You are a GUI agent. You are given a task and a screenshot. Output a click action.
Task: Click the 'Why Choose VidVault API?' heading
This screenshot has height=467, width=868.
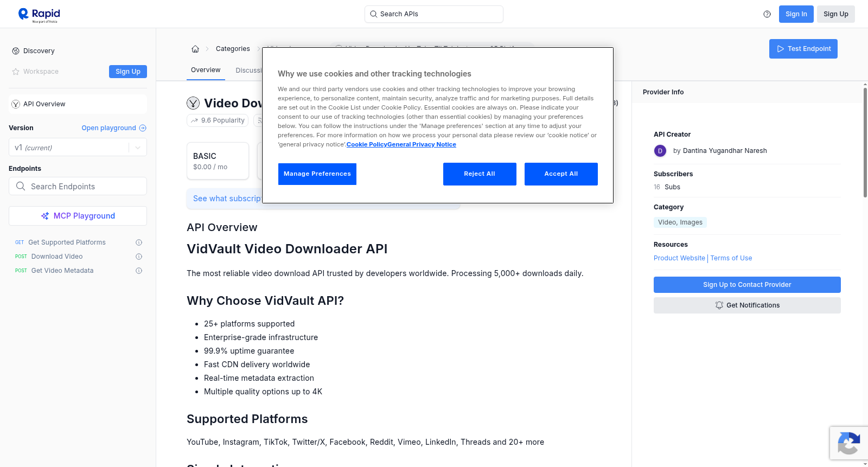(265, 301)
